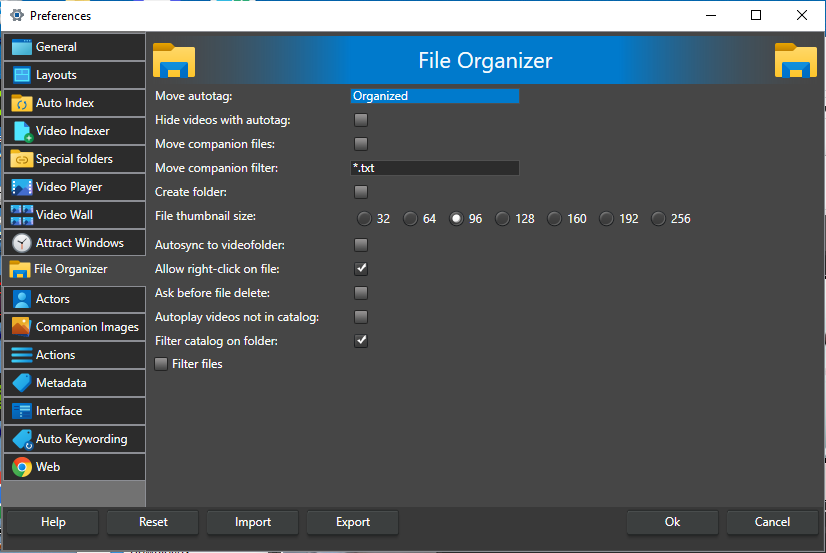Screen dimensions: 826x553
Task: Check the Filter files checkbox
Action: point(161,365)
